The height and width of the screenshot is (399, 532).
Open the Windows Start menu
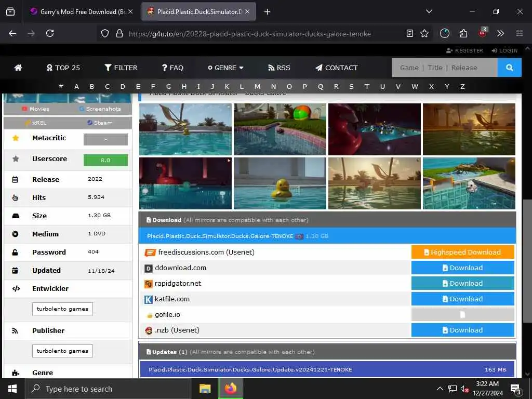[12, 389]
